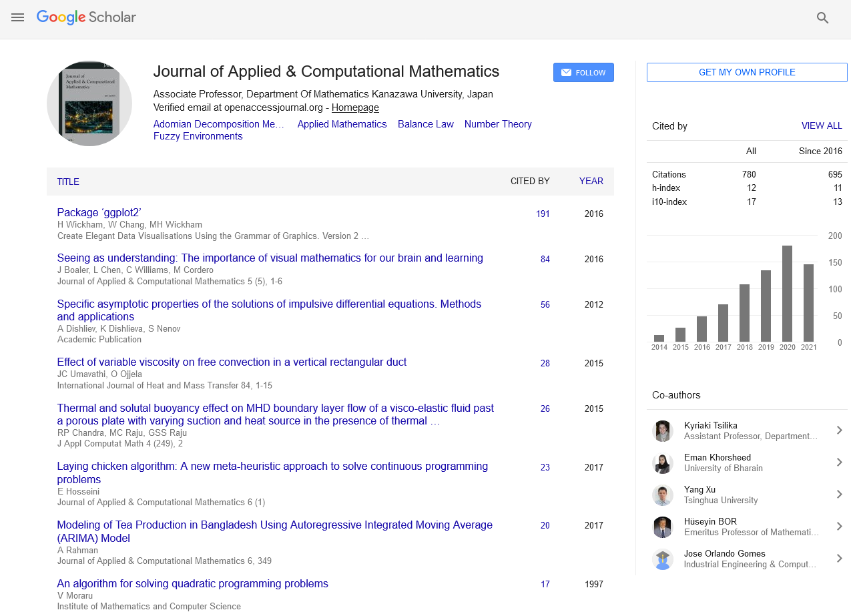Open VIEW ALL citations link
Image resolution: width=851 pixels, height=616 pixels.
(821, 125)
